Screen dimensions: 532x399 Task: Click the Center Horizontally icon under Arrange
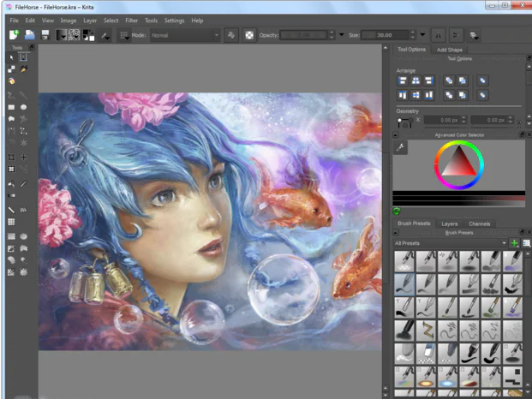pos(415,80)
